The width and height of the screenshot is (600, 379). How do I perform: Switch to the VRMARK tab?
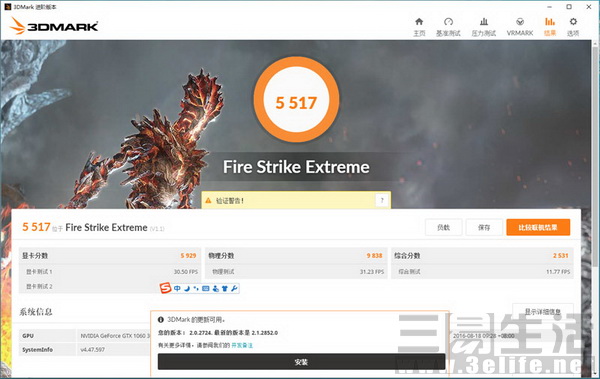point(520,27)
